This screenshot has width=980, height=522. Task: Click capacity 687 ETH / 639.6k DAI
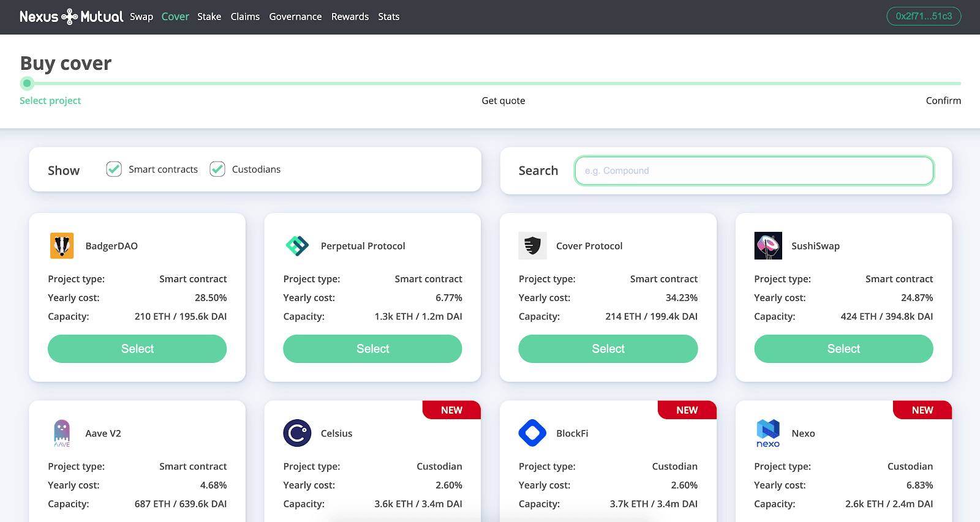(x=181, y=504)
